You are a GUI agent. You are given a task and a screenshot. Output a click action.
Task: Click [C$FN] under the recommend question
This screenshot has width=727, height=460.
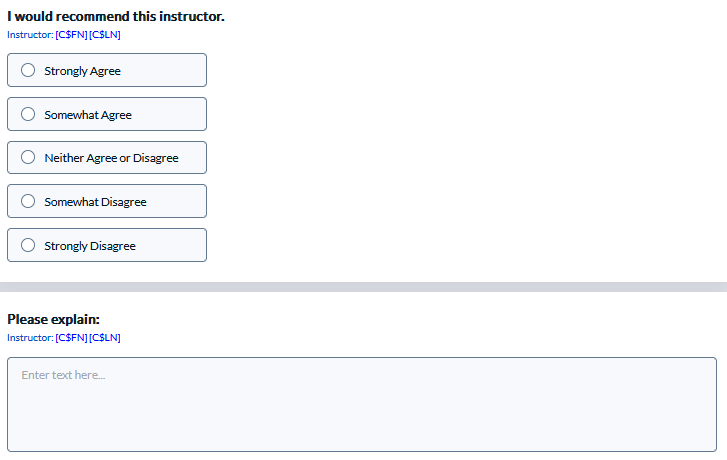(x=71, y=35)
